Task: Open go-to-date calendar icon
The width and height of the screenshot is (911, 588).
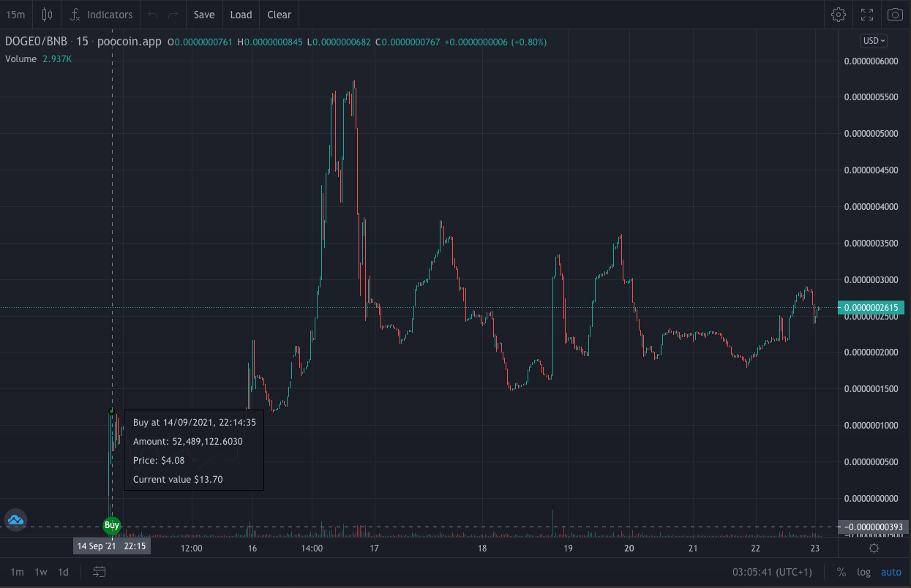Action: [100, 572]
